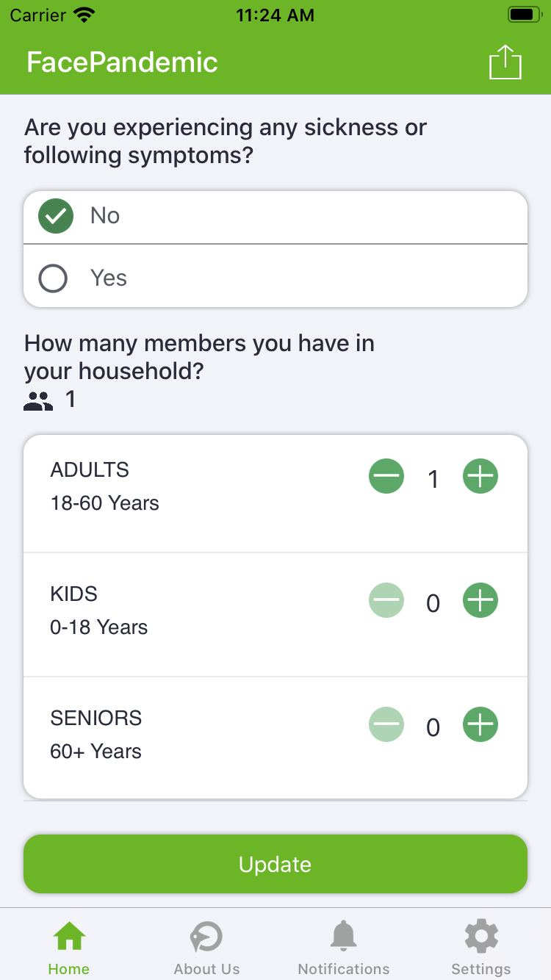Tap the household members people icon

pyautogui.click(x=39, y=401)
